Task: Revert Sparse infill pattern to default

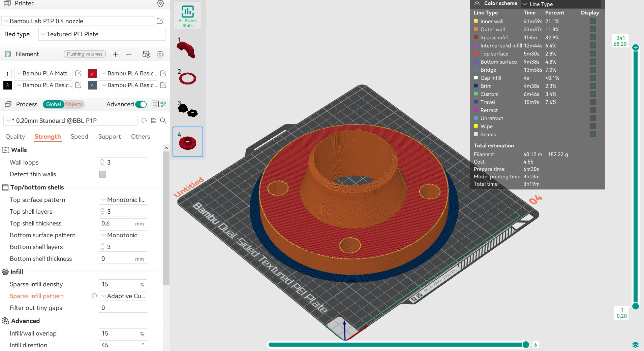Action: (94, 296)
